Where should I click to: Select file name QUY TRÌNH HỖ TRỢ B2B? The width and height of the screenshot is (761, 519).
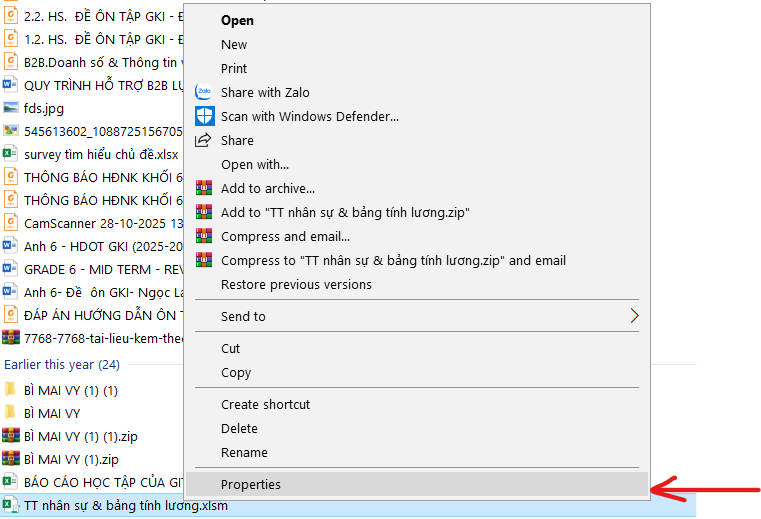tap(103, 85)
